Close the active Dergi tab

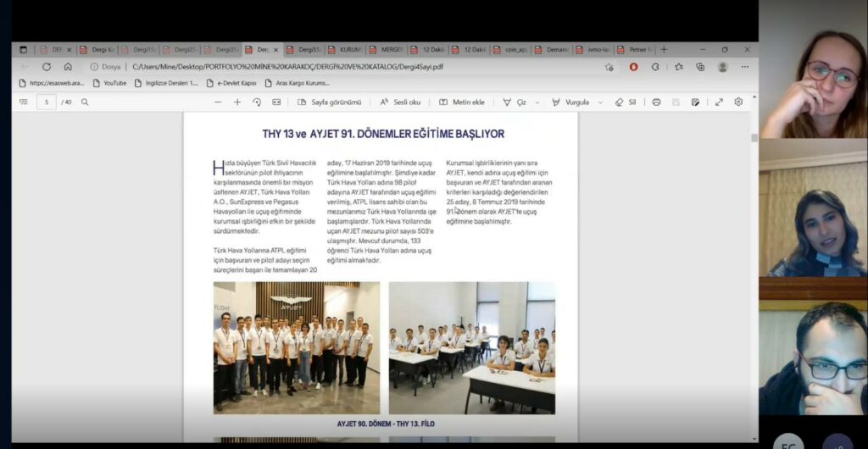pyautogui.click(x=275, y=50)
